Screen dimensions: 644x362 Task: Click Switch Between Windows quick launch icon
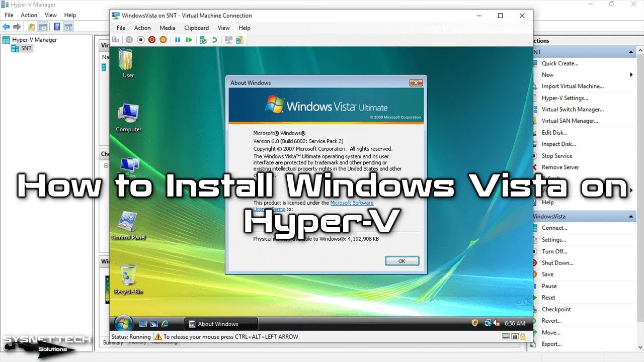(x=154, y=324)
